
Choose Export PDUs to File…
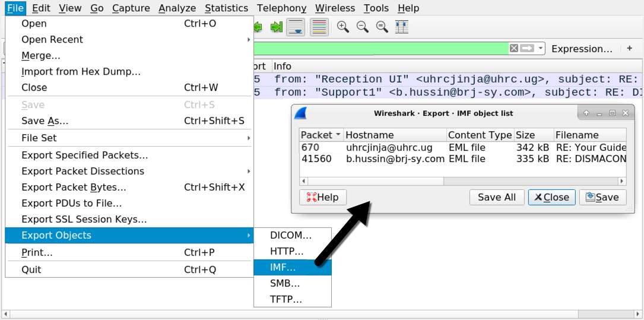[129, 203]
